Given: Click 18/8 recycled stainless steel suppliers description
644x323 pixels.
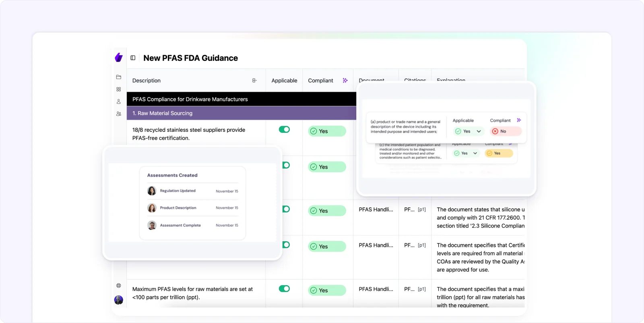Looking at the screenshot, I should [x=189, y=134].
